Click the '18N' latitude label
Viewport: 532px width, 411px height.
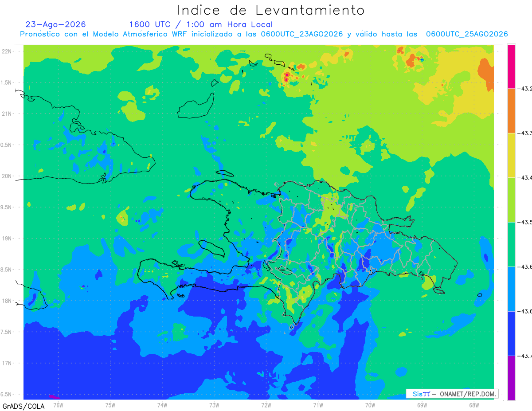point(8,301)
